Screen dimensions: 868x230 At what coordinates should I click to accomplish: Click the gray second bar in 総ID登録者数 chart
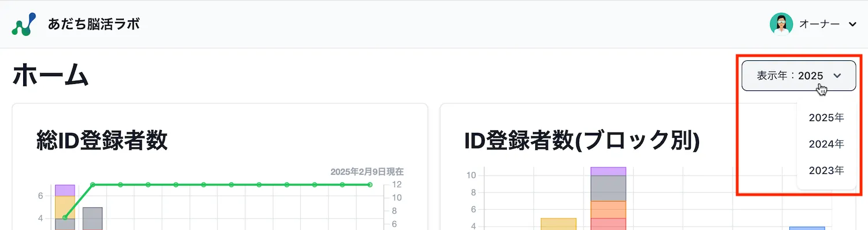coord(93,218)
